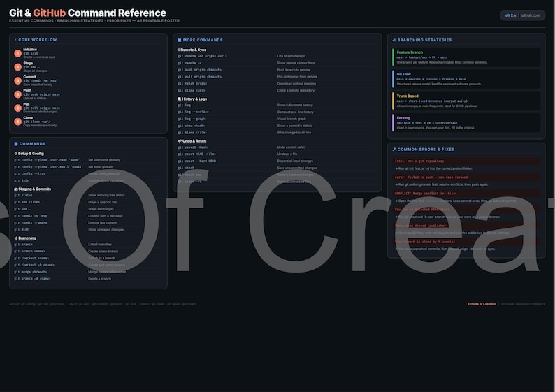Click the 'Delete a branch' description
The height and width of the screenshot is (392, 555).
[x=99, y=279]
